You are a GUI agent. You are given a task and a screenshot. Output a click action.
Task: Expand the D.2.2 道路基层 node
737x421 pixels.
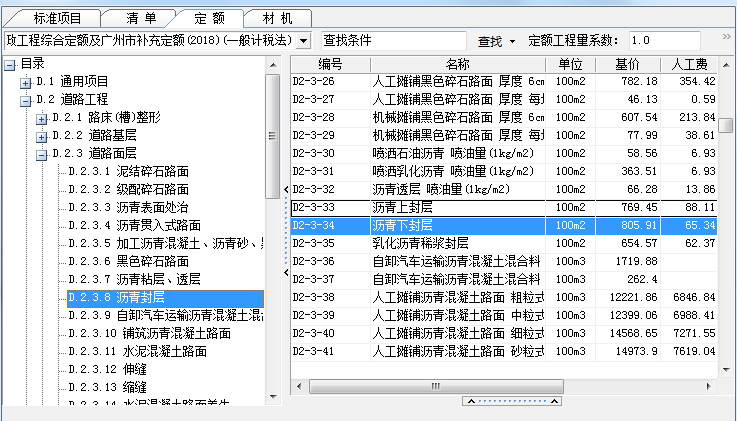[41, 137]
